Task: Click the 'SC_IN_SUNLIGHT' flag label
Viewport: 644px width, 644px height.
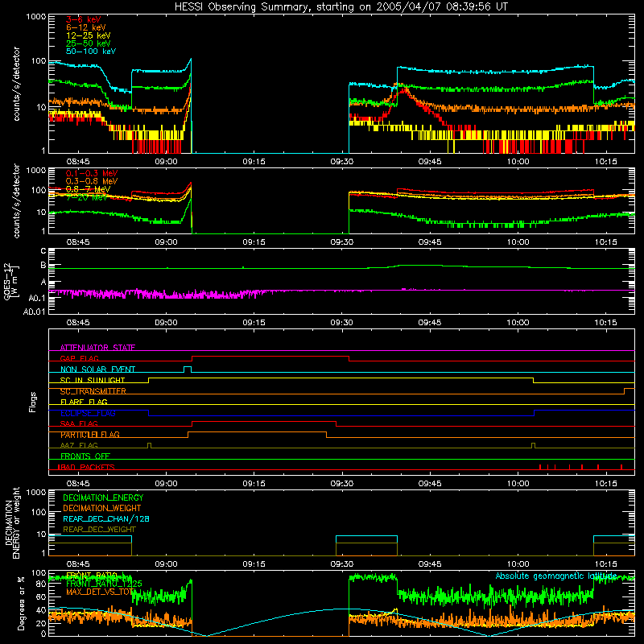Action: (x=93, y=380)
